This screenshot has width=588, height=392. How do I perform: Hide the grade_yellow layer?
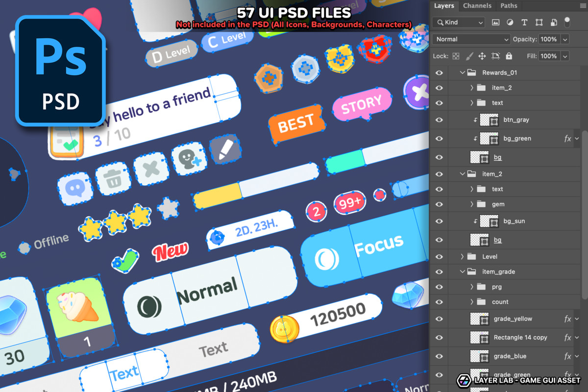coord(439,319)
